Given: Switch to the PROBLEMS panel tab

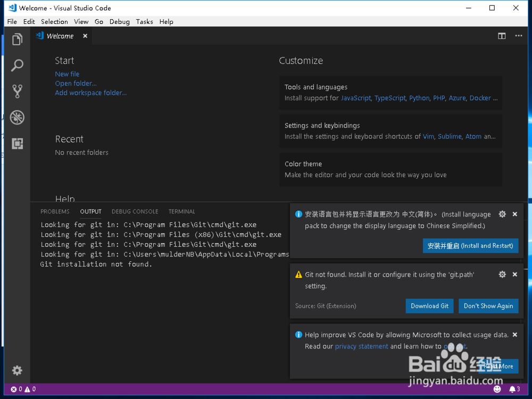Looking at the screenshot, I should pyautogui.click(x=55, y=211).
